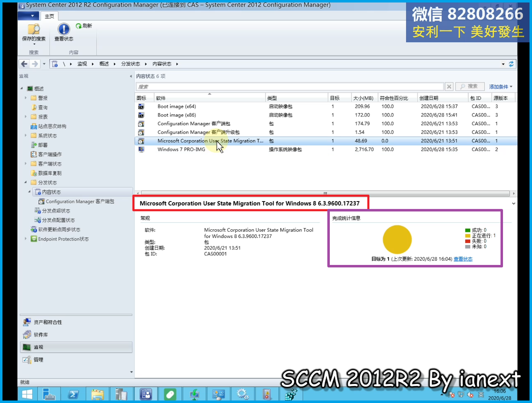Sort by the 创建日期 column header

point(443,98)
